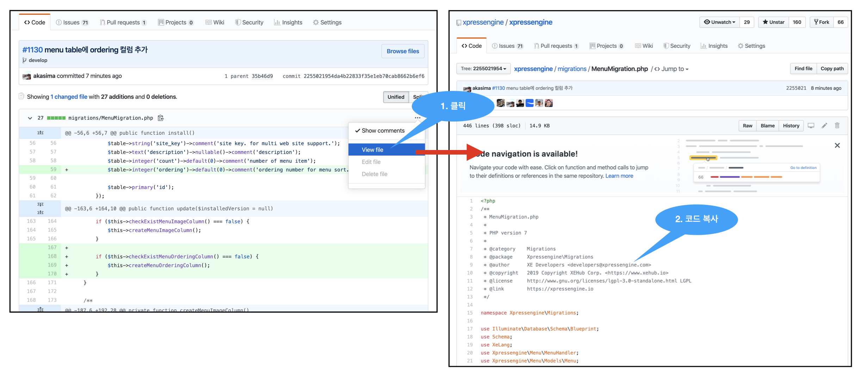The height and width of the screenshot is (388, 868).
Task: Copy the migrations/MenuMigration.php path icon
Action: click(161, 118)
